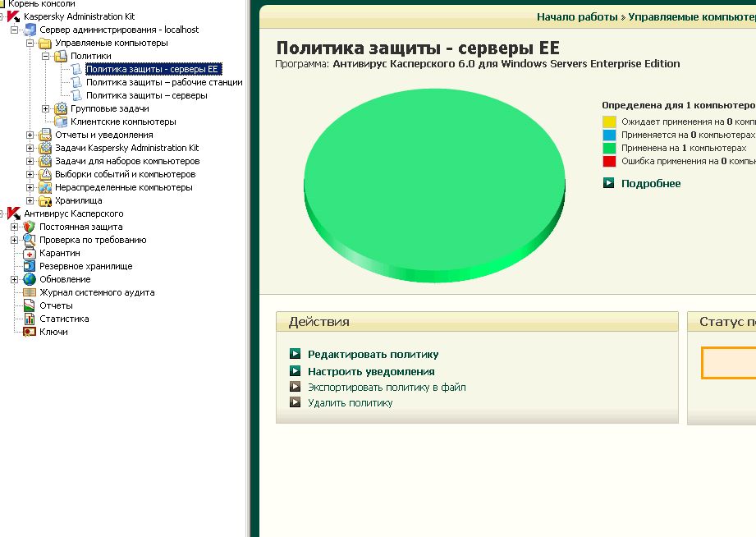This screenshot has height=537, width=756.
Task: Click the Карантин first-aid icon
Action: (x=30, y=253)
